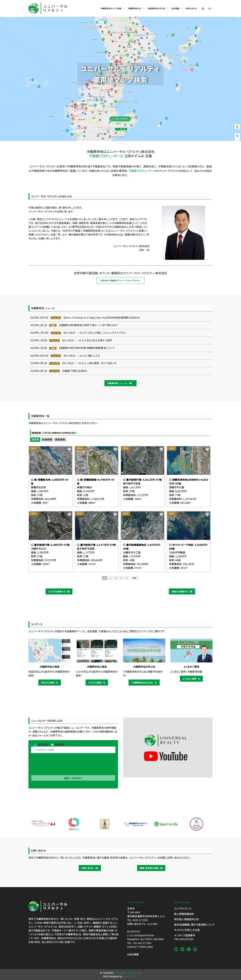
Task: Favorite the 嘉手納飛行場 1,011万円 heart icon
Action: pos(161,449)
